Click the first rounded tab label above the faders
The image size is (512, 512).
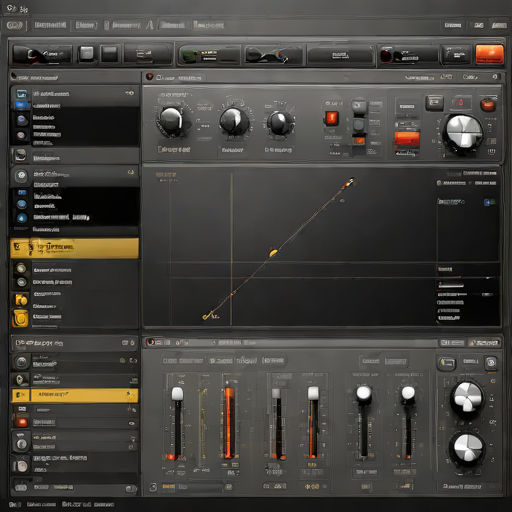point(182,361)
